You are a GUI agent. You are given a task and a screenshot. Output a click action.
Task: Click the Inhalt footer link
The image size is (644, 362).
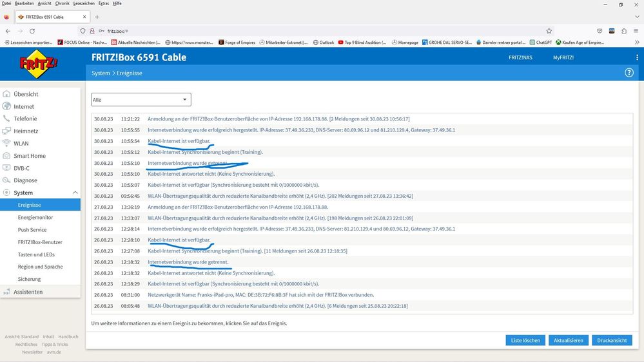[48, 336]
